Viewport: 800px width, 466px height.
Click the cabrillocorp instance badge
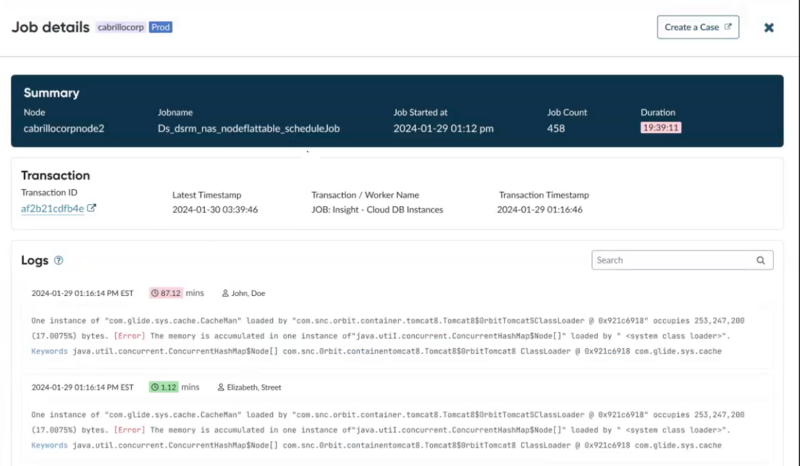click(x=121, y=27)
